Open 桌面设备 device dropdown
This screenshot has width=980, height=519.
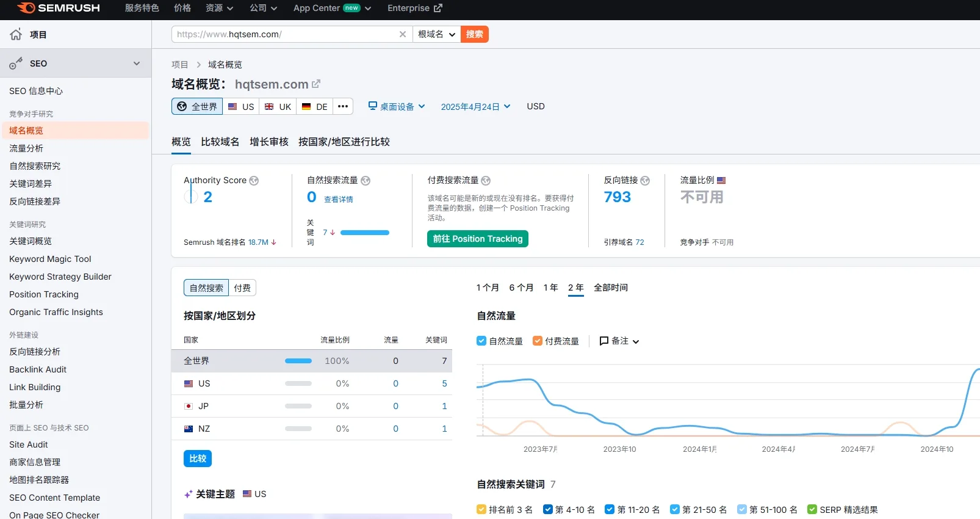(397, 106)
